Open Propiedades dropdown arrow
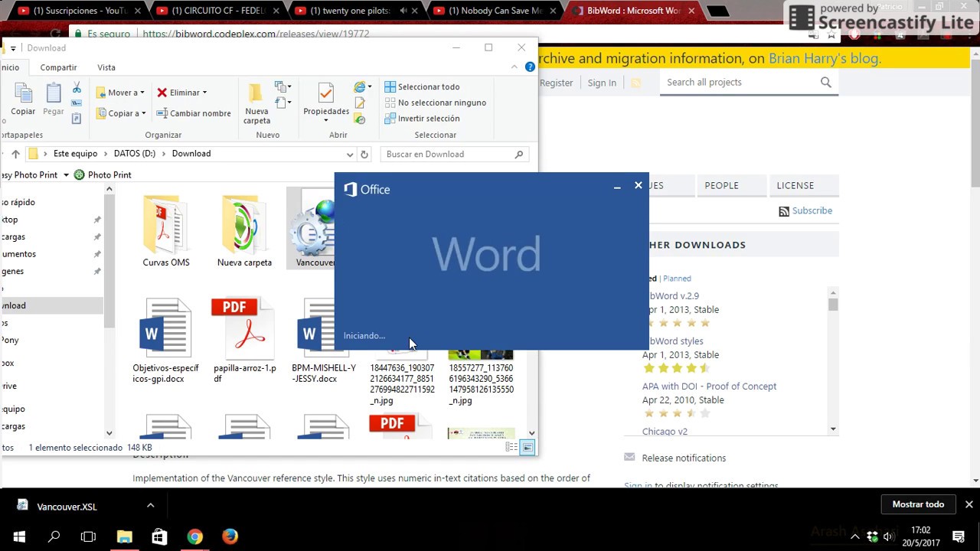 [x=326, y=121]
